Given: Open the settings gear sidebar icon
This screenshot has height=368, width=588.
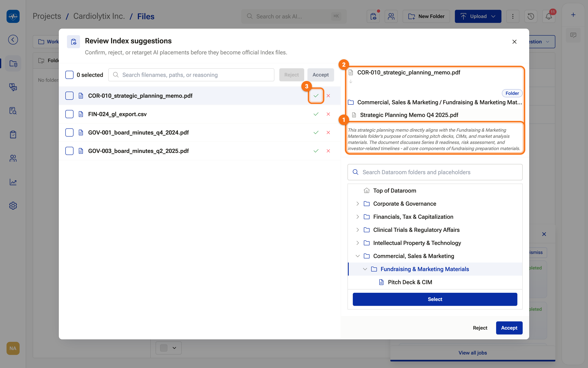Looking at the screenshot, I should [x=13, y=206].
